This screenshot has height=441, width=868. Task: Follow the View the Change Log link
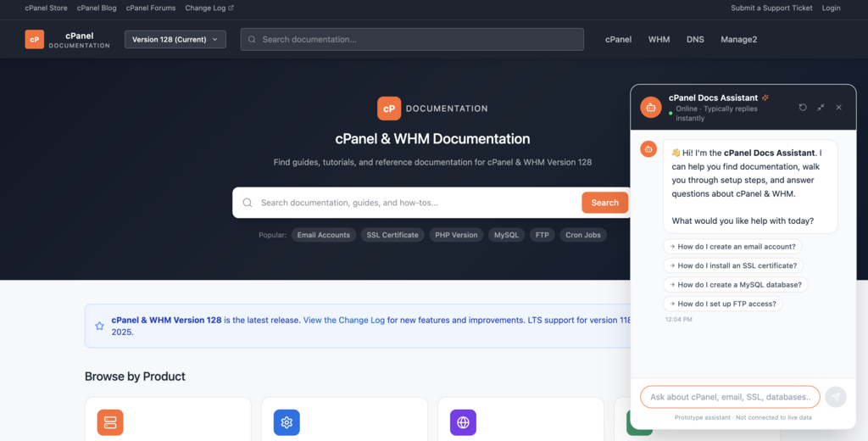[x=343, y=321]
